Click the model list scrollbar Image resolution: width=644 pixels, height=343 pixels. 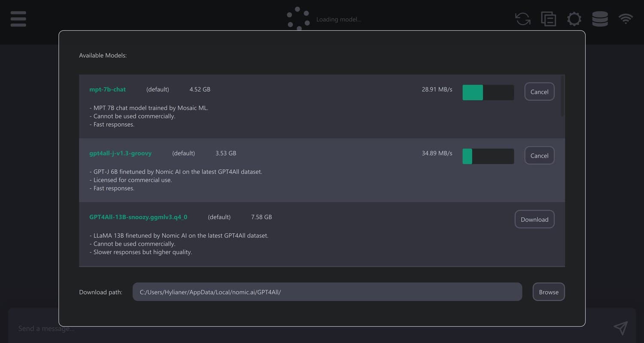[562, 96]
